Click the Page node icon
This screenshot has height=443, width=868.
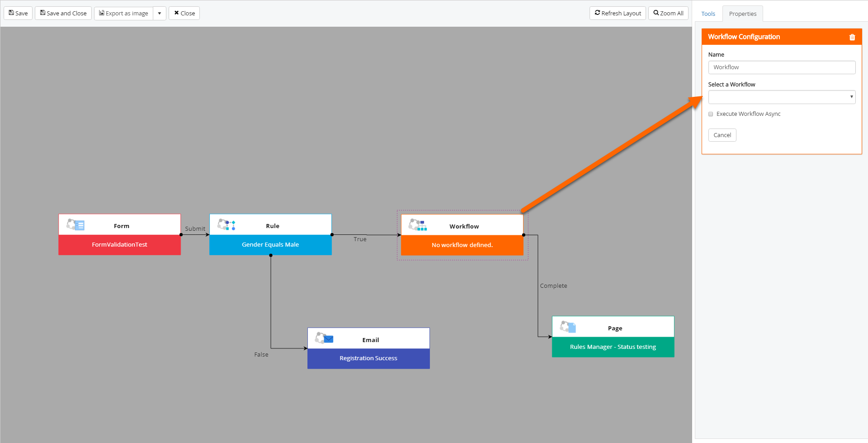[568, 327]
